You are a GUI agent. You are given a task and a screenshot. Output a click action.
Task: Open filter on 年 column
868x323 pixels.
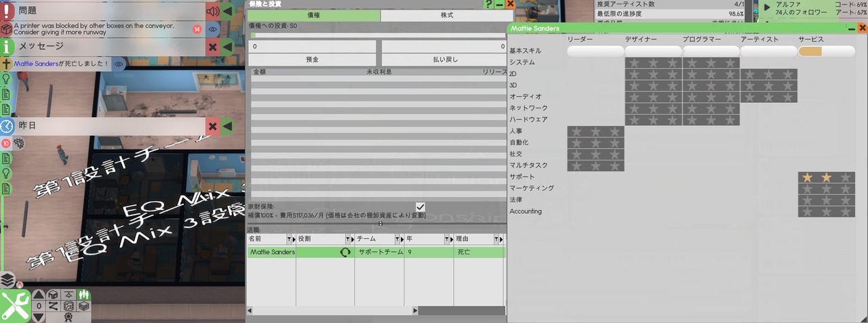pyautogui.click(x=447, y=240)
